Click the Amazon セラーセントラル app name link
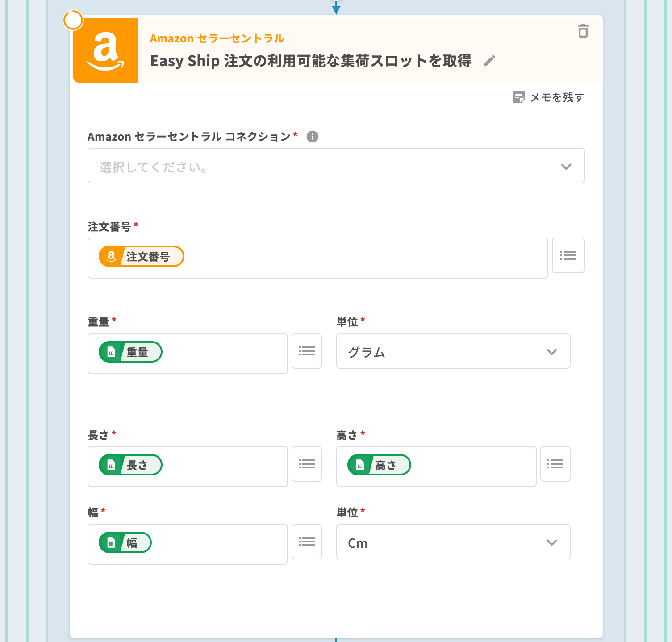Image resolution: width=672 pixels, height=642 pixels. 217,38
